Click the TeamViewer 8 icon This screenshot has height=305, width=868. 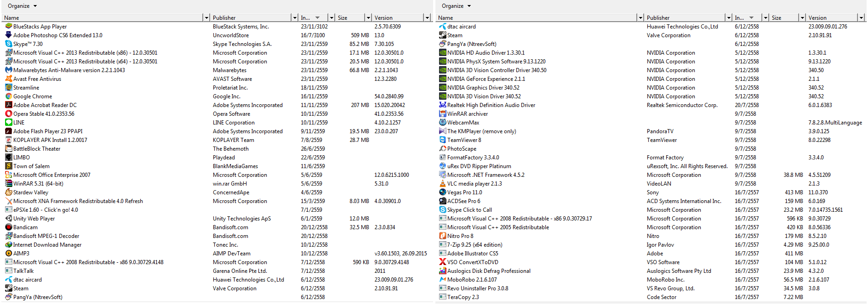pyautogui.click(x=443, y=140)
